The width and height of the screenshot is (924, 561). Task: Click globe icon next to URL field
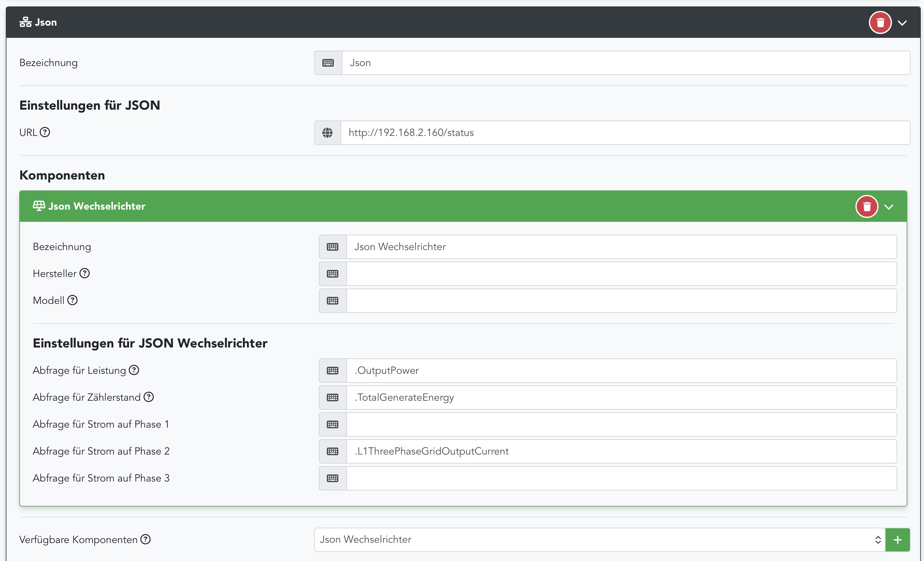[x=327, y=133]
